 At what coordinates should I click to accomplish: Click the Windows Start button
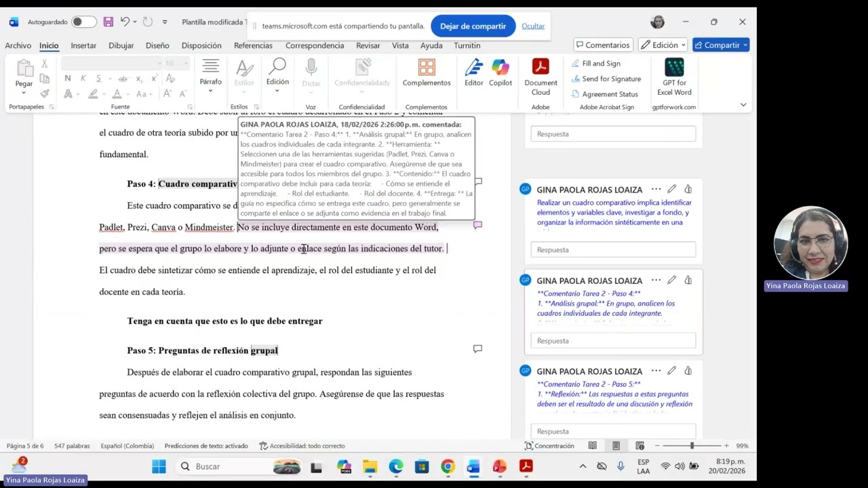[159, 466]
